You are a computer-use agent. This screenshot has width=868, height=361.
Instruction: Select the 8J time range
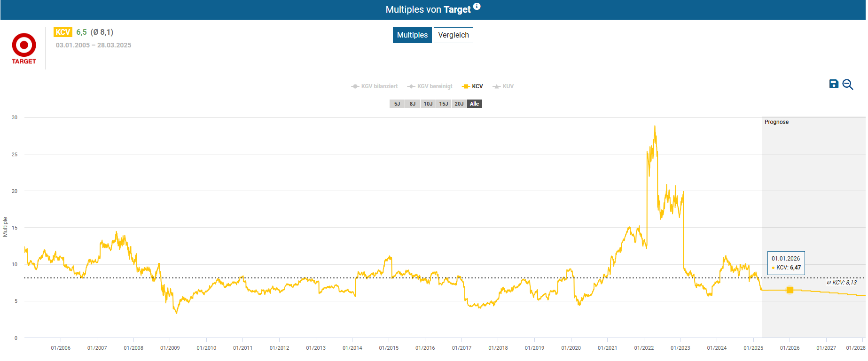413,104
